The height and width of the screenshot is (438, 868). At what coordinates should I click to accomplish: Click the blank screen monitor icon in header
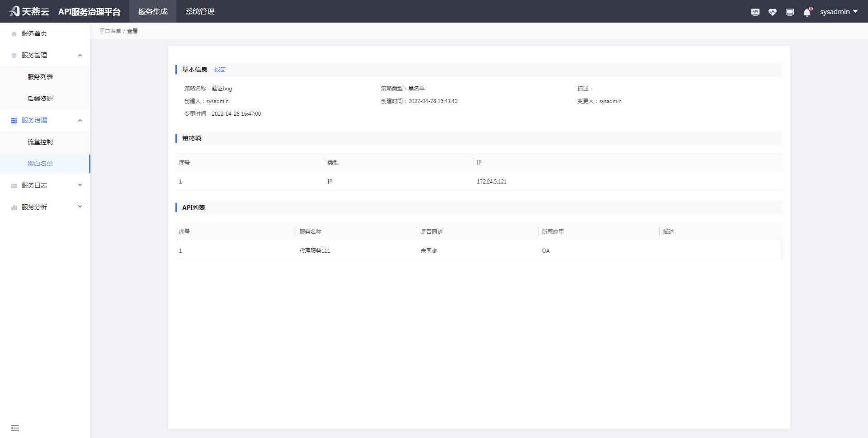click(789, 12)
